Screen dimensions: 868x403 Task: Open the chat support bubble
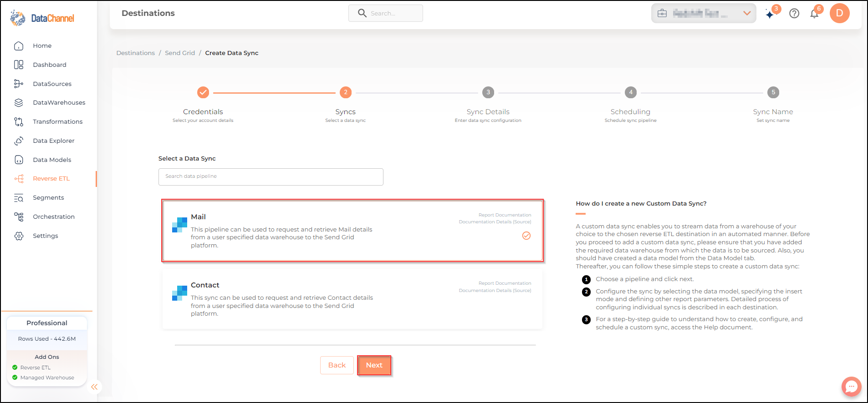[851, 387]
